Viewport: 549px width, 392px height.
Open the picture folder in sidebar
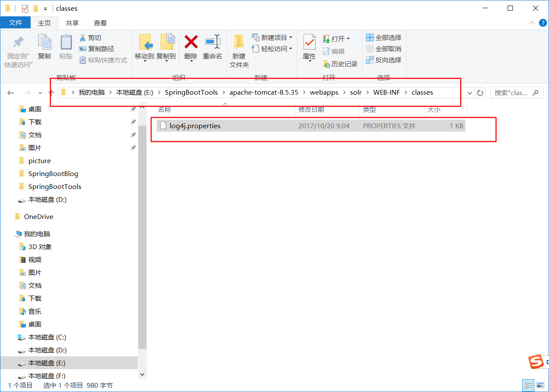coord(39,161)
